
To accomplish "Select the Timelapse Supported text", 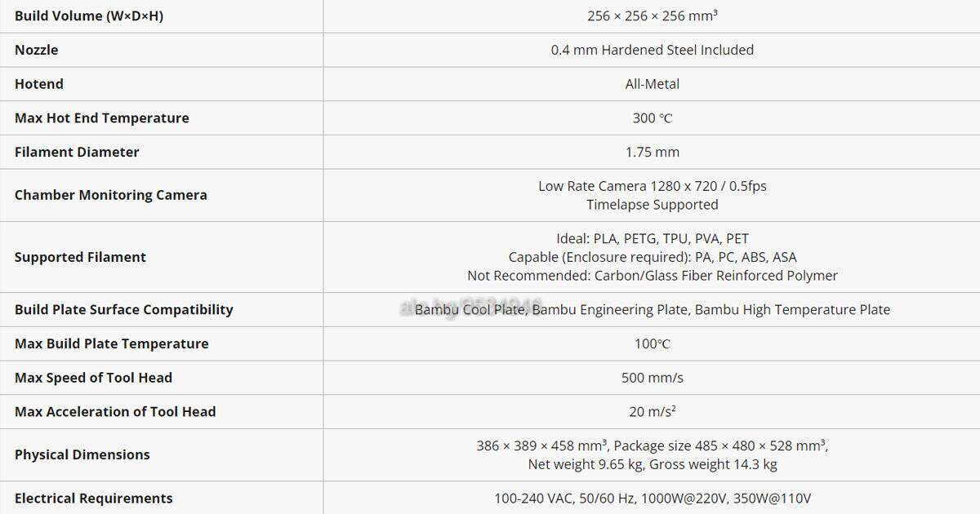I will (x=653, y=205).
